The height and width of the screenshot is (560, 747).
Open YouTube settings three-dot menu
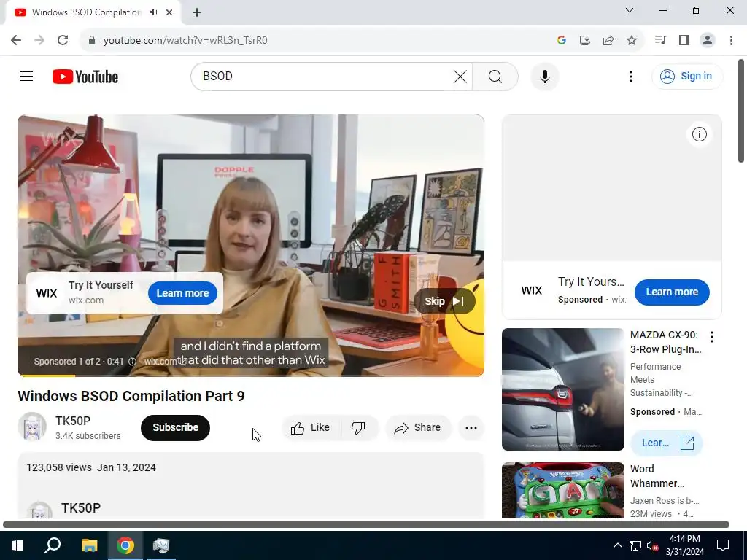tap(631, 76)
